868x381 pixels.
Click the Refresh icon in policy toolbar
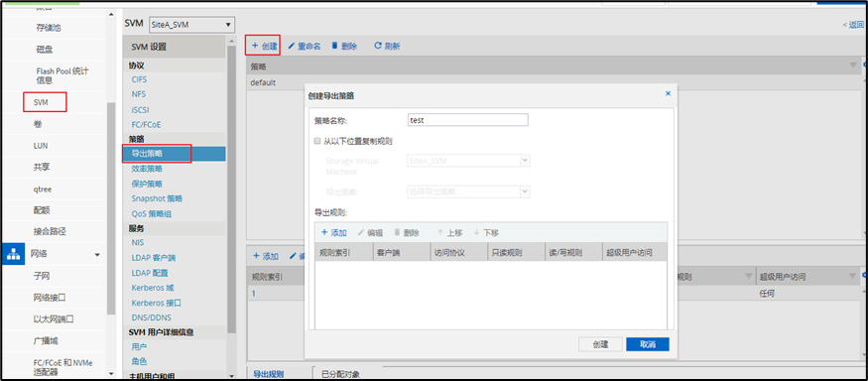[378, 46]
